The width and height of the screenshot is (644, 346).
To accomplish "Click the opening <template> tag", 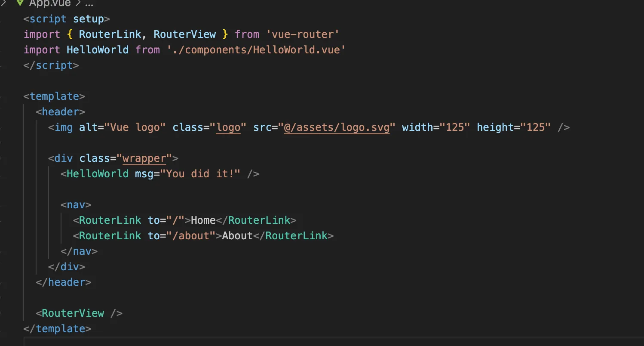I will tap(54, 96).
